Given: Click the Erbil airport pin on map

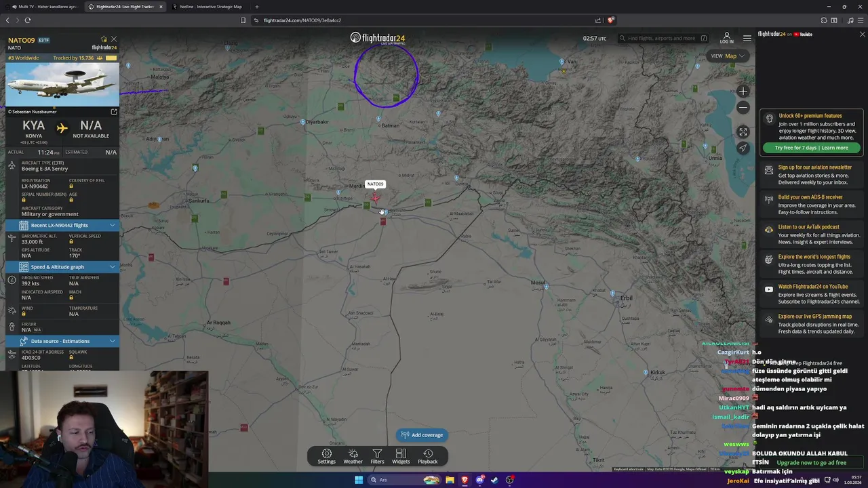Looking at the screenshot, I should (612, 294).
